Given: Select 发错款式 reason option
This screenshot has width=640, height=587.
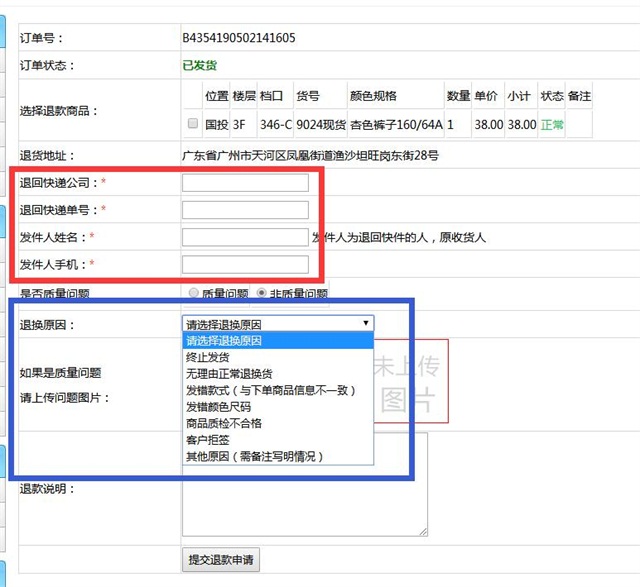Looking at the screenshot, I should click(278, 390).
